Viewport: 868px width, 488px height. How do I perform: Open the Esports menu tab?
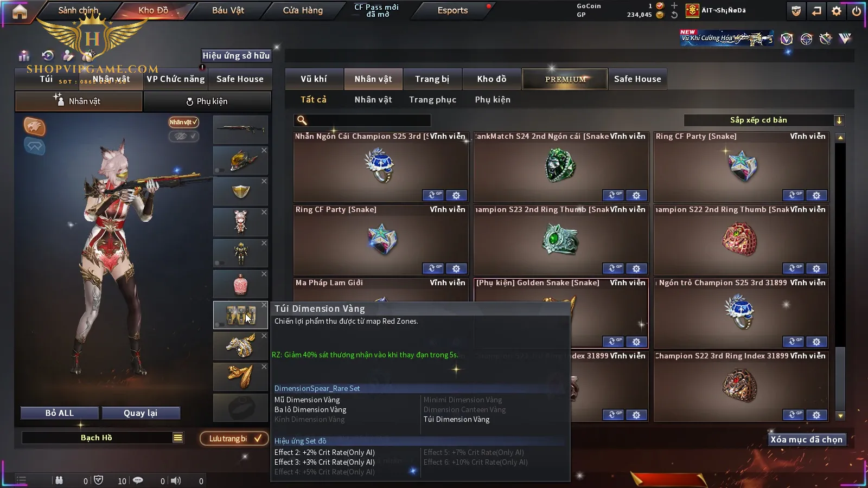[452, 10]
